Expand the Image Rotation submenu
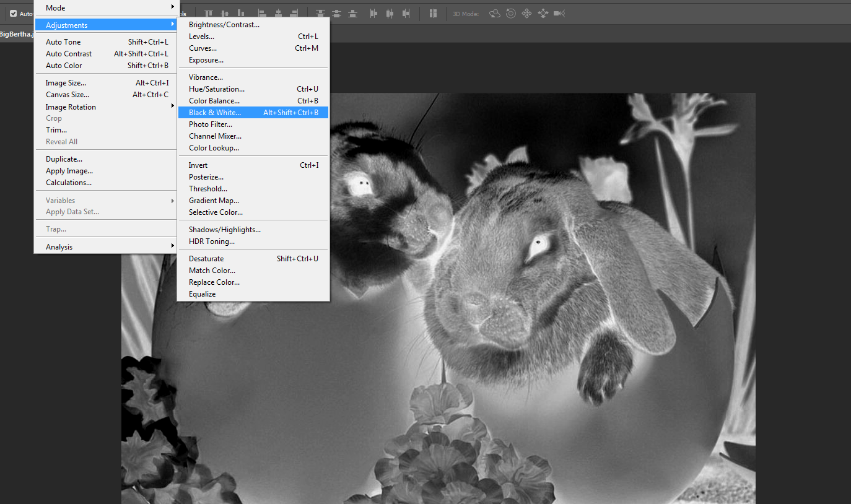This screenshot has height=504, width=851. point(105,106)
